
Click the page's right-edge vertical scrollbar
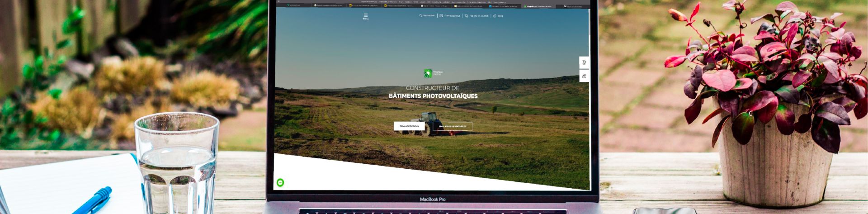[x=590, y=90]
